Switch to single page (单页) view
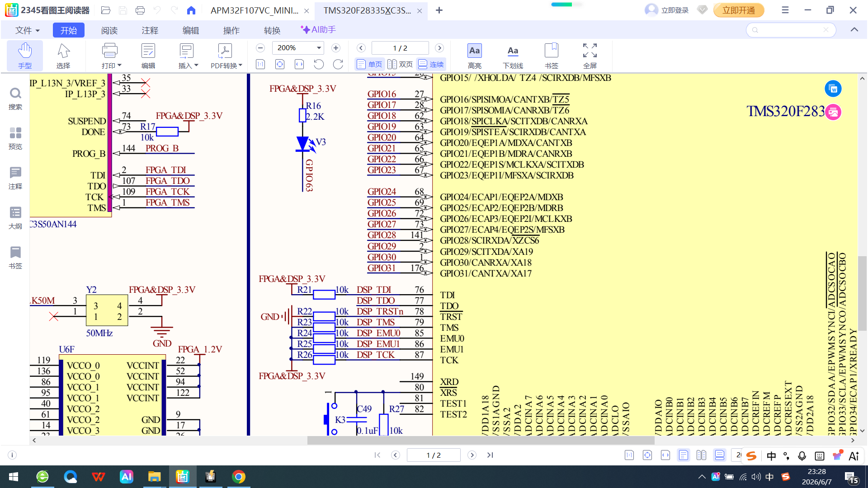 (369, 64)
